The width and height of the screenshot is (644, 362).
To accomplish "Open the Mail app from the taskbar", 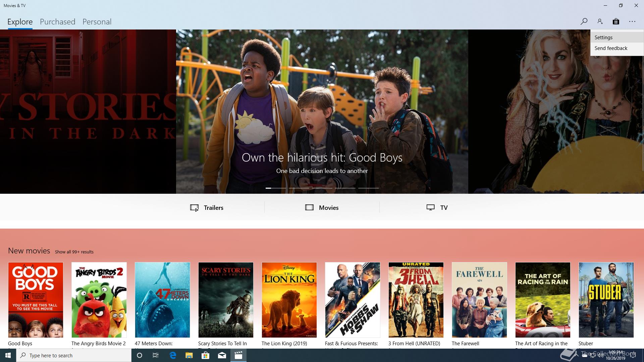I will tap(222, 355).
